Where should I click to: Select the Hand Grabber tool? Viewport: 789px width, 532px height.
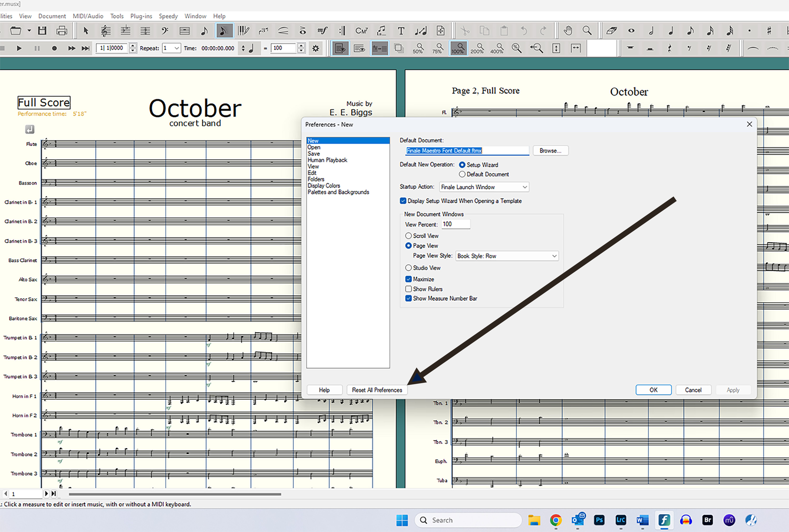point(568,31)
